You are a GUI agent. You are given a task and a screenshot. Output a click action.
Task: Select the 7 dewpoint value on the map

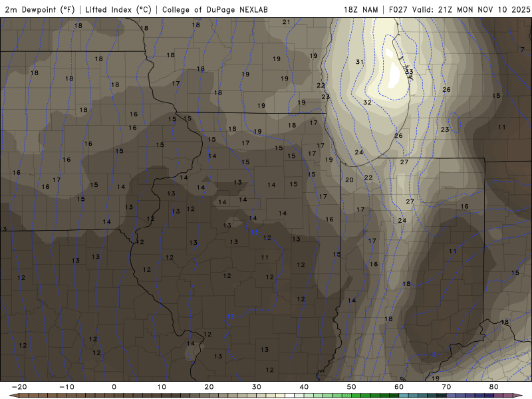click(x=523, y=49)
